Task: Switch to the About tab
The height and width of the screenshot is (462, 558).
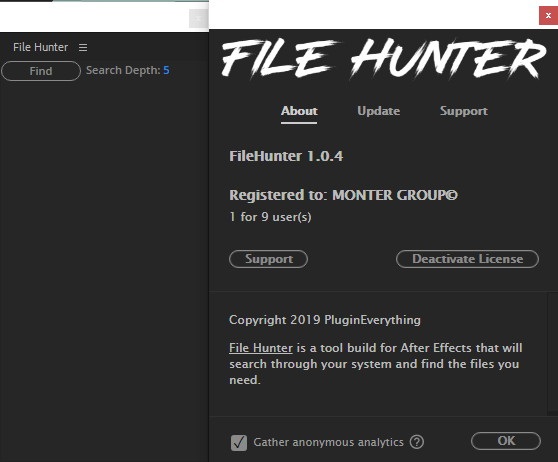Action: [x=299, y=111]
